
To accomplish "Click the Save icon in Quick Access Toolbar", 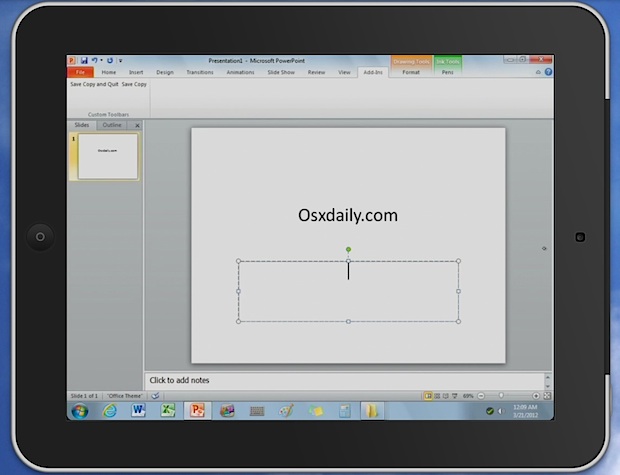I will pyautogui.click(x=84, y=61).
